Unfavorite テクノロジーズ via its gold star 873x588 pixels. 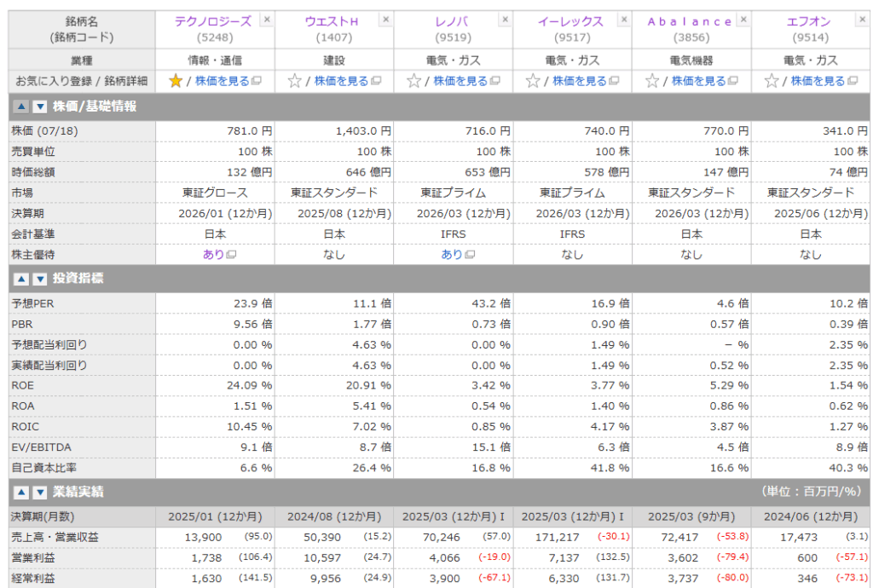[x=176, y=81]
